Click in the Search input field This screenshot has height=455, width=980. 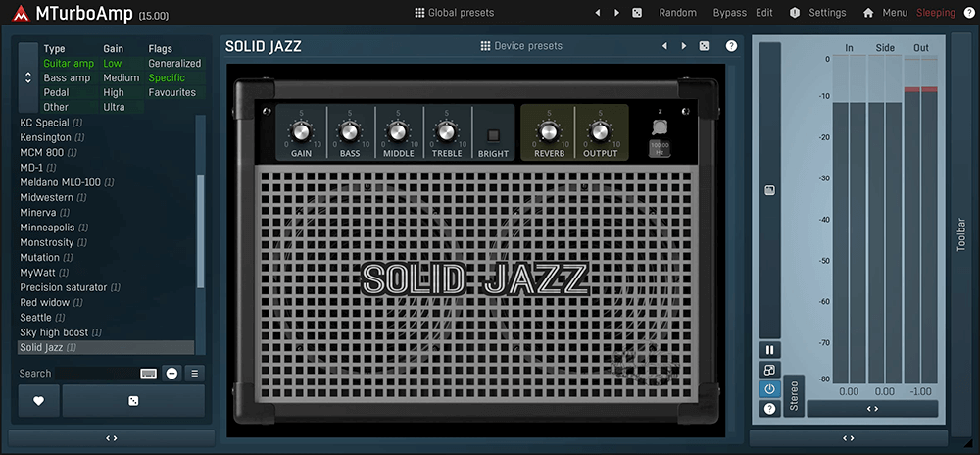click(x=97, y=374)
